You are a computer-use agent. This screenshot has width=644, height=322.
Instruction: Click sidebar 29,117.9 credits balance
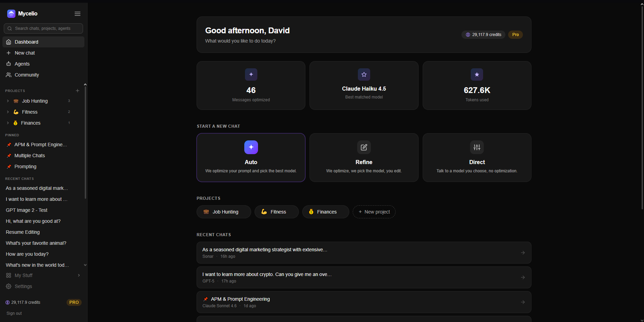coord(23,302)
